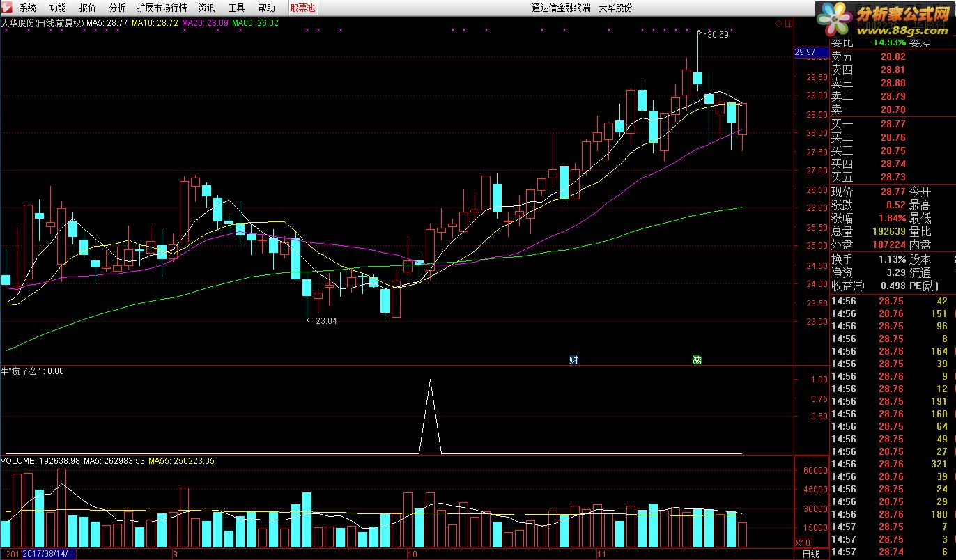Click the 通达信金融终端 window title

click(x=561, y=8)
